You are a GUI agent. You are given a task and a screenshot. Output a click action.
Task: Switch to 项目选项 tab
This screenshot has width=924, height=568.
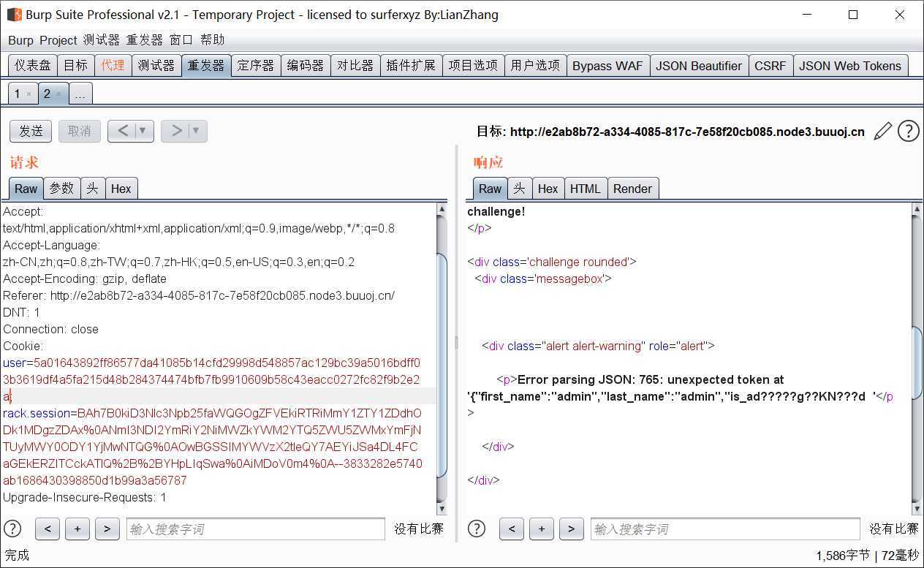tap(473, 65)
